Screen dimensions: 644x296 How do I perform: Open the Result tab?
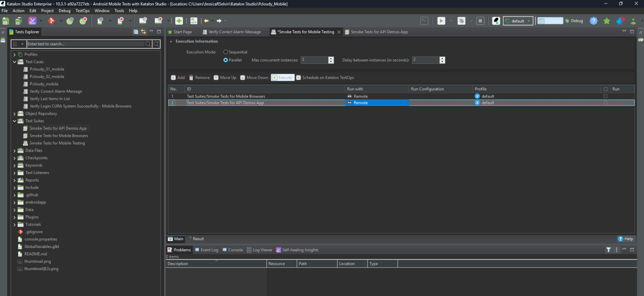(196, 239)
